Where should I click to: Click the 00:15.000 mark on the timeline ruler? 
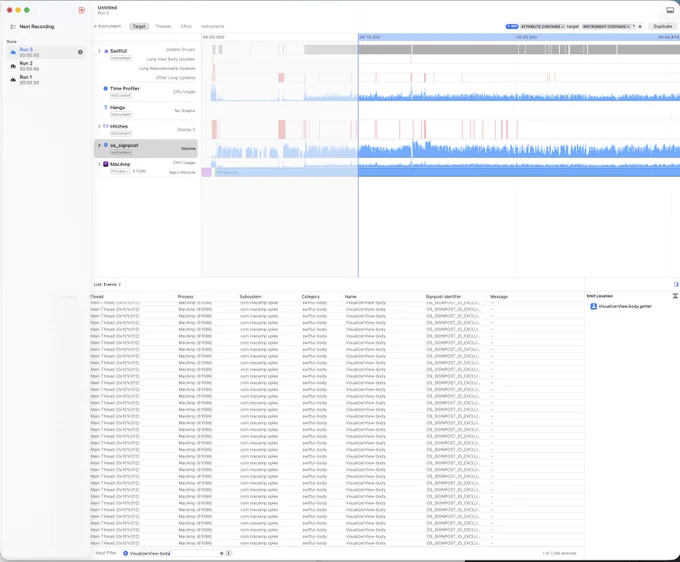click(x=370, y=37)
